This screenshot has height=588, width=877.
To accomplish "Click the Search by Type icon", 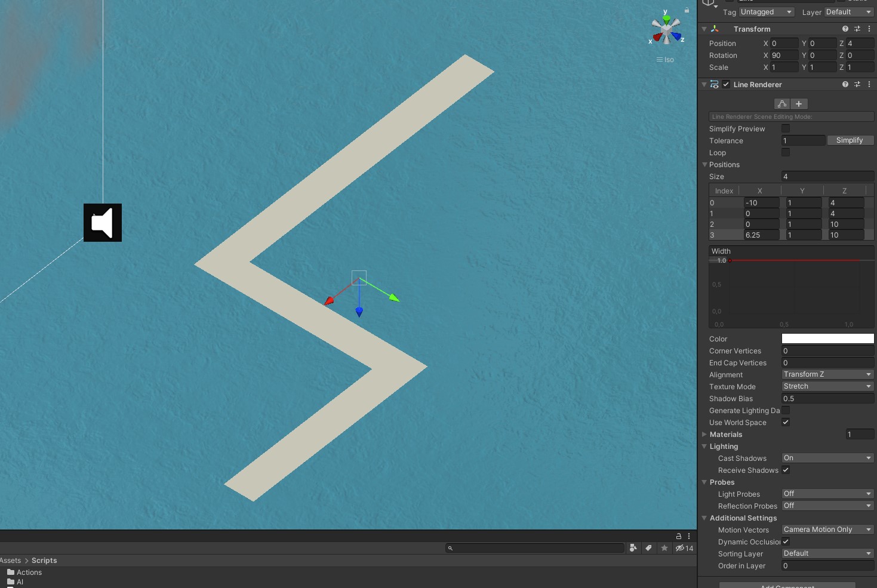I will click(633, 548).
